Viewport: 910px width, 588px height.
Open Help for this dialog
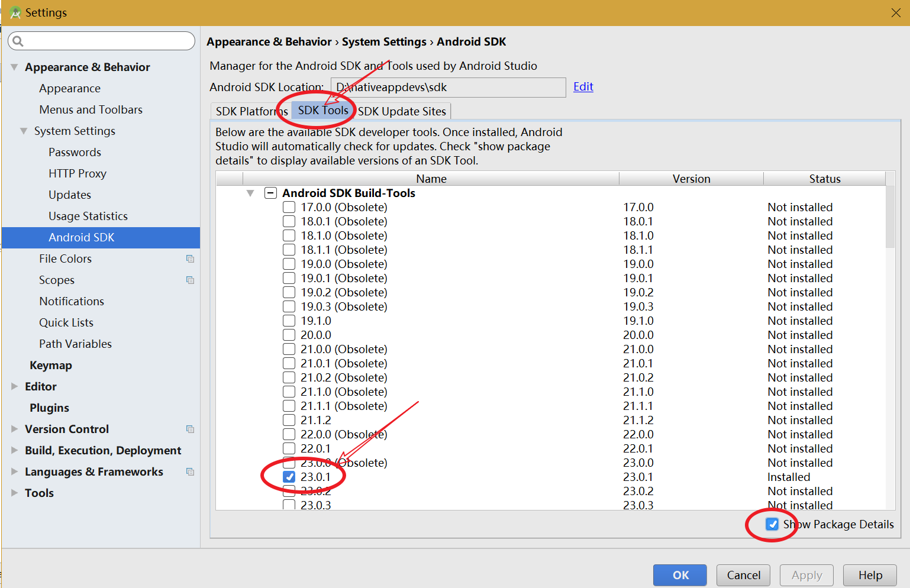tap(870, 575)
